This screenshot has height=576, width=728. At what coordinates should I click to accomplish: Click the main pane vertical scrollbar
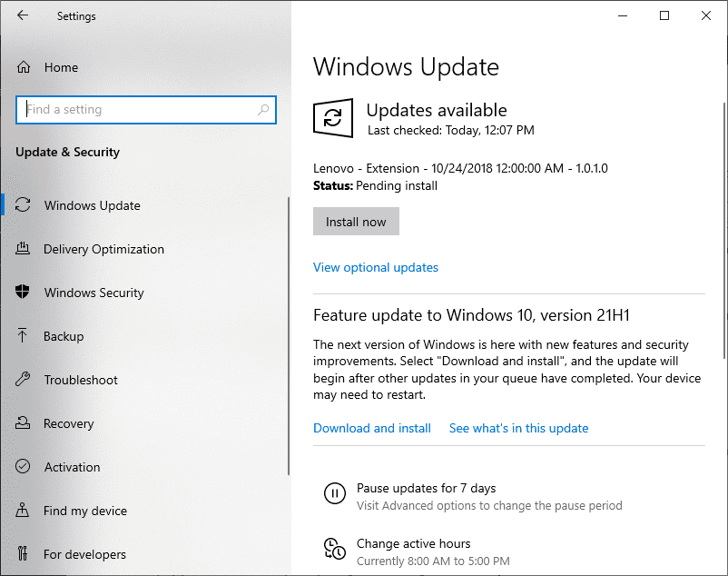pyautogui.click(x=724, y=231)
